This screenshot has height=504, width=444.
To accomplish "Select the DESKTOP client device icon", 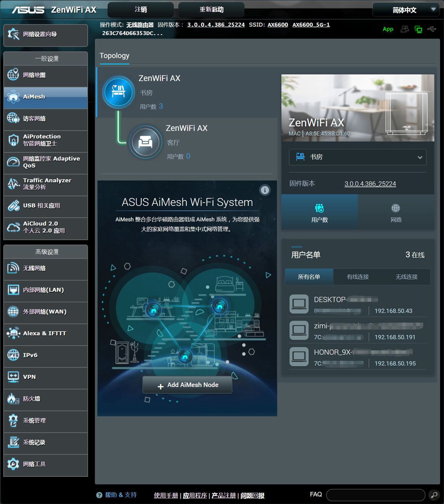I will coord(299,304).
